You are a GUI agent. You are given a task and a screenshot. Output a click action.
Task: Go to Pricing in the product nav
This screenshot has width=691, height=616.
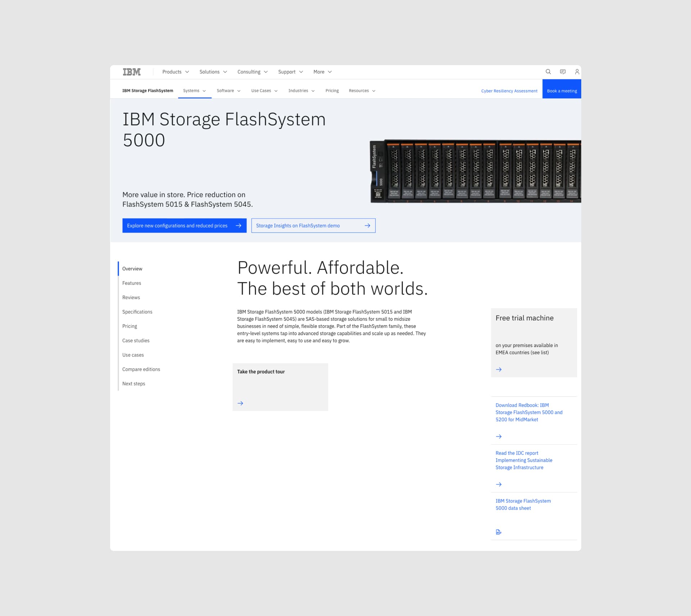tap(332, 91)
